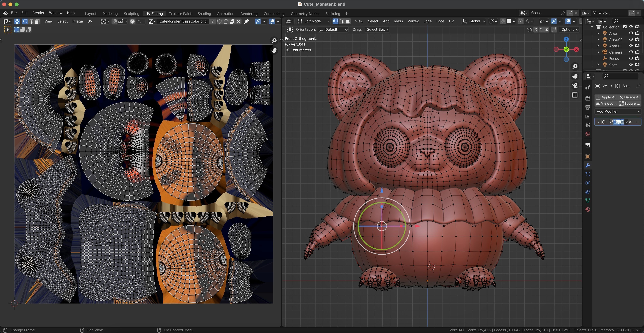The height and width of the screenshot is (333, 644).
Task: Click Delete All modifiers button
Action: 630,97
